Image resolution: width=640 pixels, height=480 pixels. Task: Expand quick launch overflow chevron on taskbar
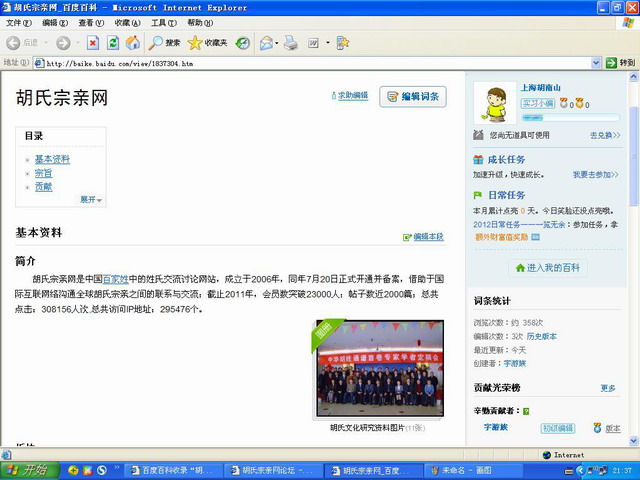pos(117,467)
